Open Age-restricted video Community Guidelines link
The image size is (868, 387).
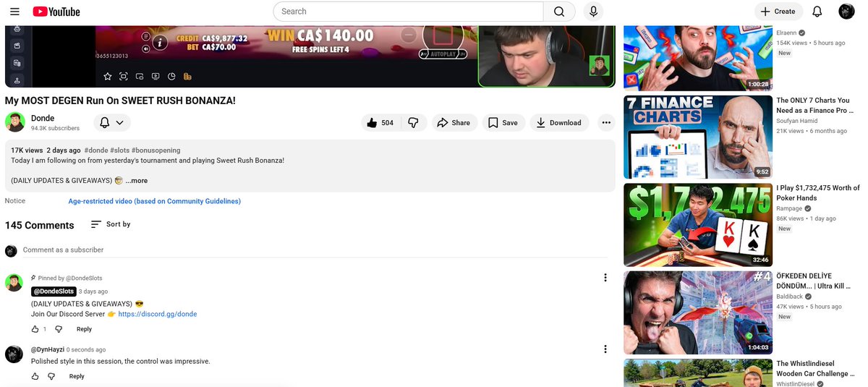pos(155,201)
